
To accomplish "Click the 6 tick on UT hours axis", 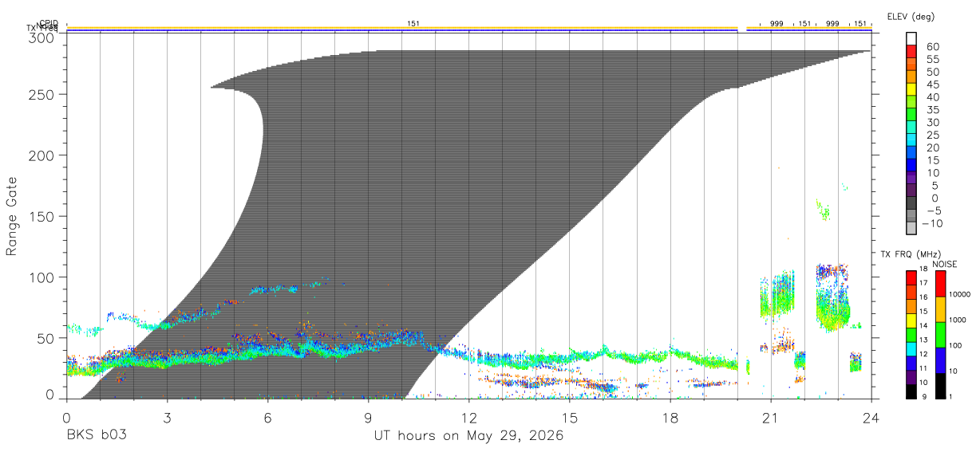I will 267,417.
